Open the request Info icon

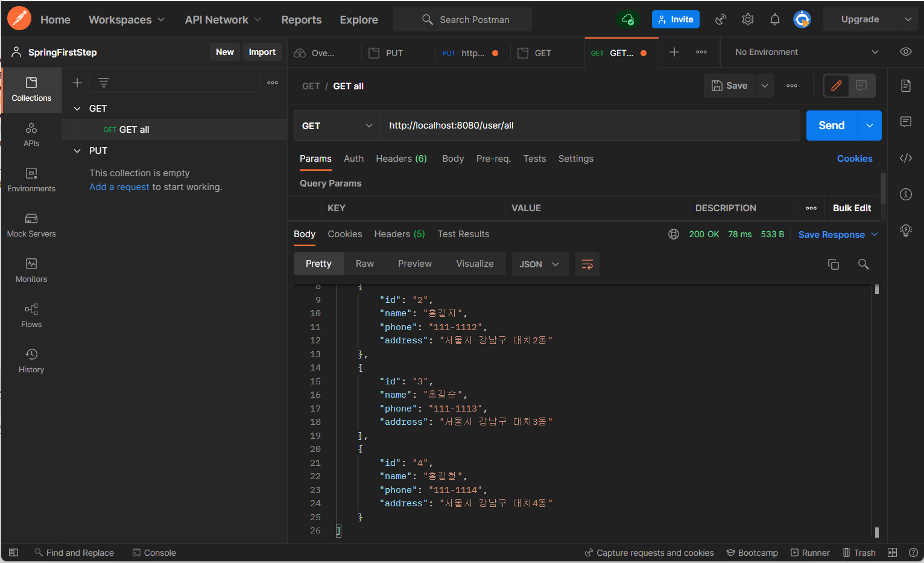[x=906, y=194]
